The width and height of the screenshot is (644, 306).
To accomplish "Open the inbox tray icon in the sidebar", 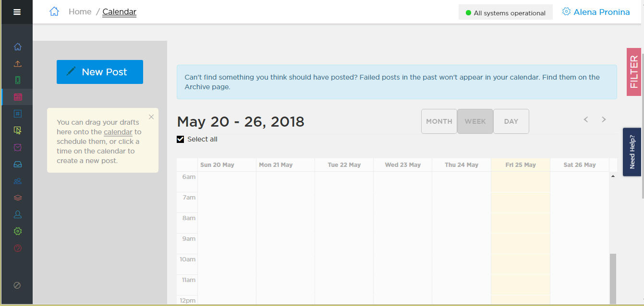I will pyautogui.click(x=18, y=164).
